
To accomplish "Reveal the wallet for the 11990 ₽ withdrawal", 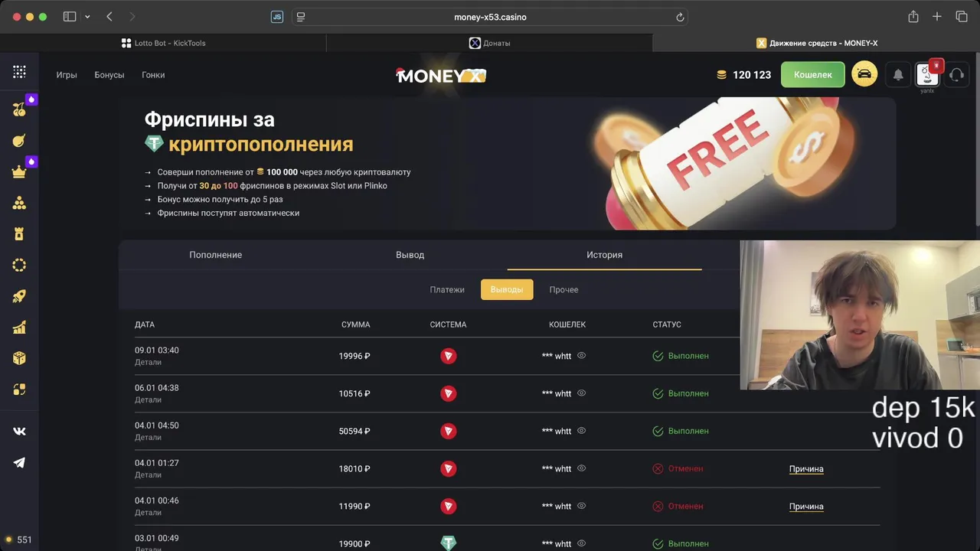I will tap(581, 506).
